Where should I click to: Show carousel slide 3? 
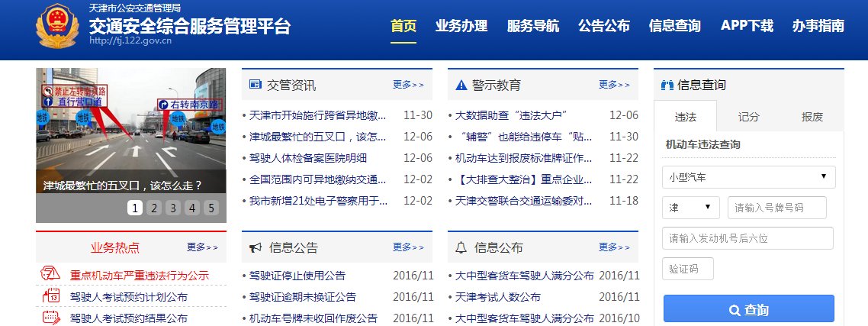(x=173, y=208)
